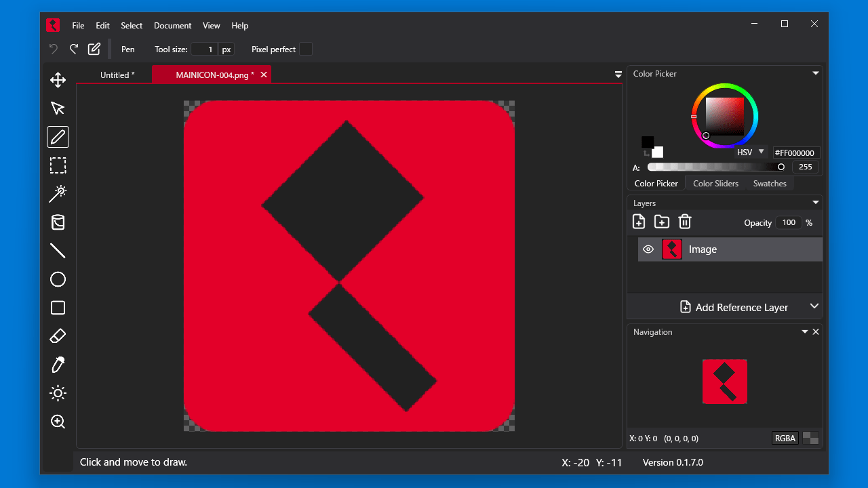Open the Navigation panel dropdown arrow
The width and height of the screenshot is (868, 488).
[x=805, y=331]
